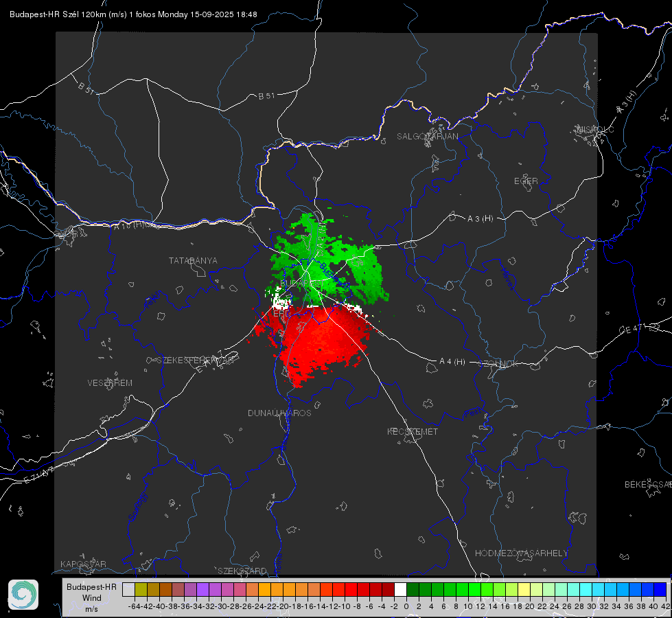Pick the cyan swatch between 28 and 30
Image resolution: width=672 pixels, height=618 pixels.
point(586,589)
